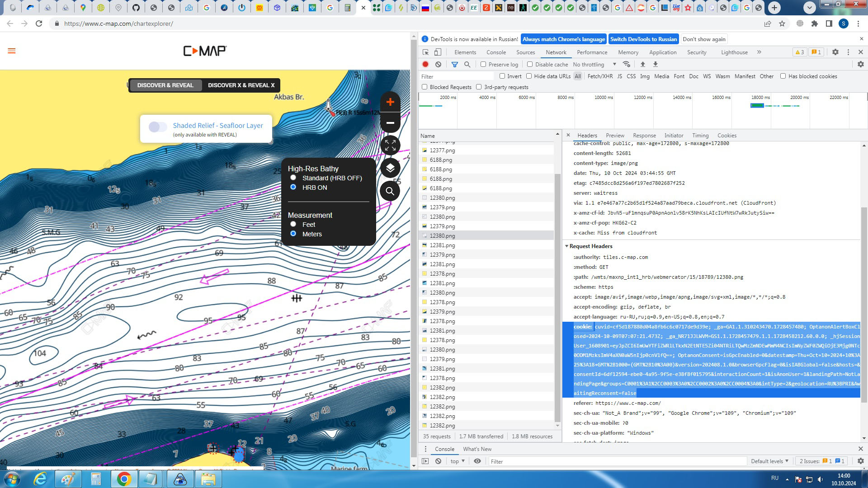Select Standard (HRB OFF) radio option
Image resolution: width=868 pixels, height=488 pixels.
point(293,178)
